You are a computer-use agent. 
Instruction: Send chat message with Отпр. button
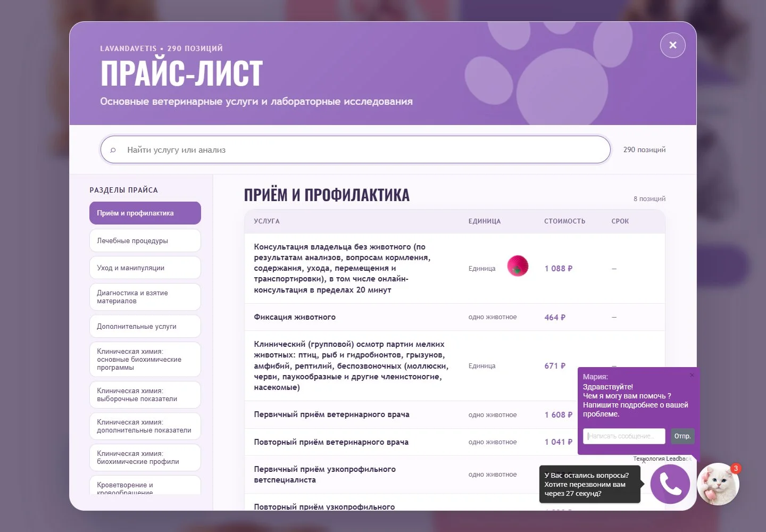click(682, 436)
